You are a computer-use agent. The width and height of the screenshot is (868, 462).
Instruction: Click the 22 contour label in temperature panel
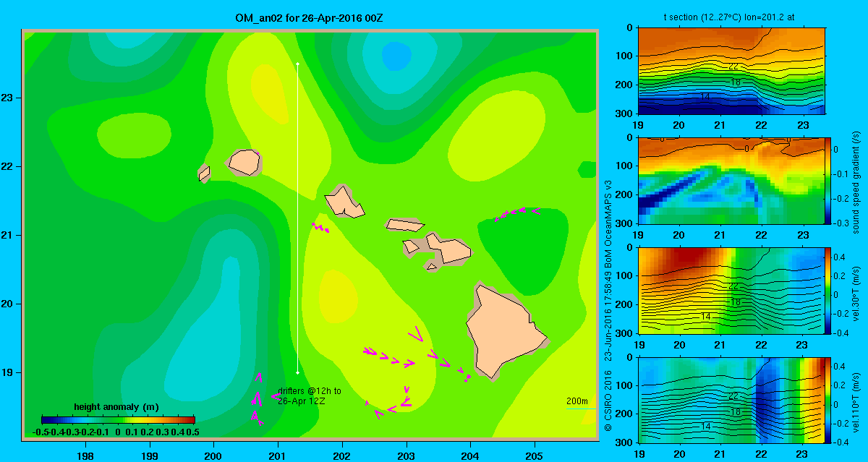[733, 66]
